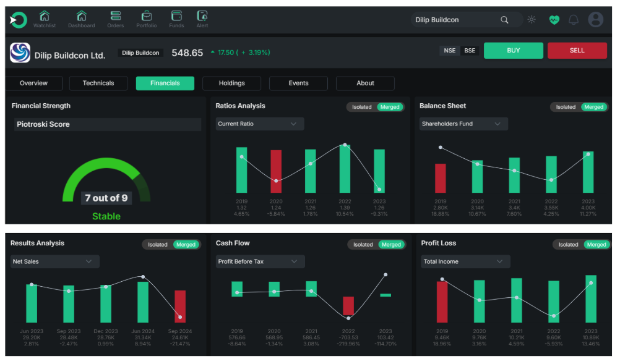Click the red Sep 2024 Net Sales bar
The width and height of the screenshot is (620, 364).
[x=180, y=307]
